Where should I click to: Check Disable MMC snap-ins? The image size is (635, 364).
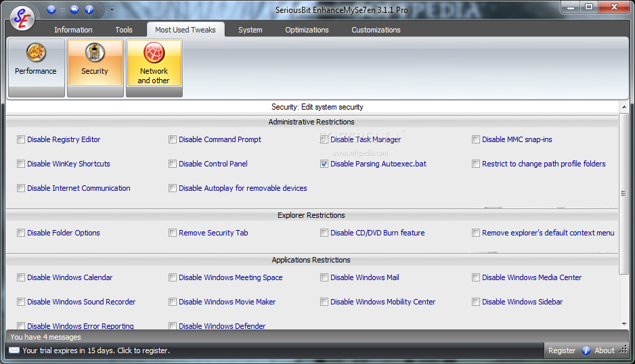click(476, 139)
